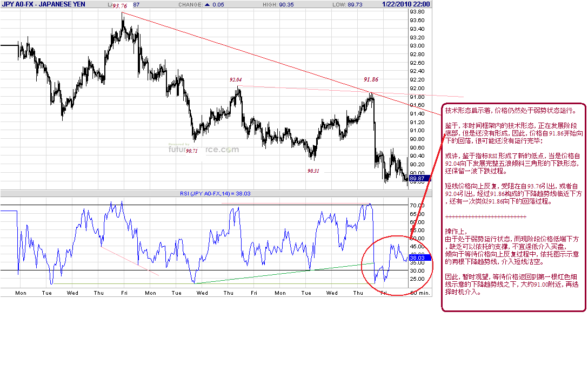Click the 45.00 RSI axis label

[x=417, y=246]
